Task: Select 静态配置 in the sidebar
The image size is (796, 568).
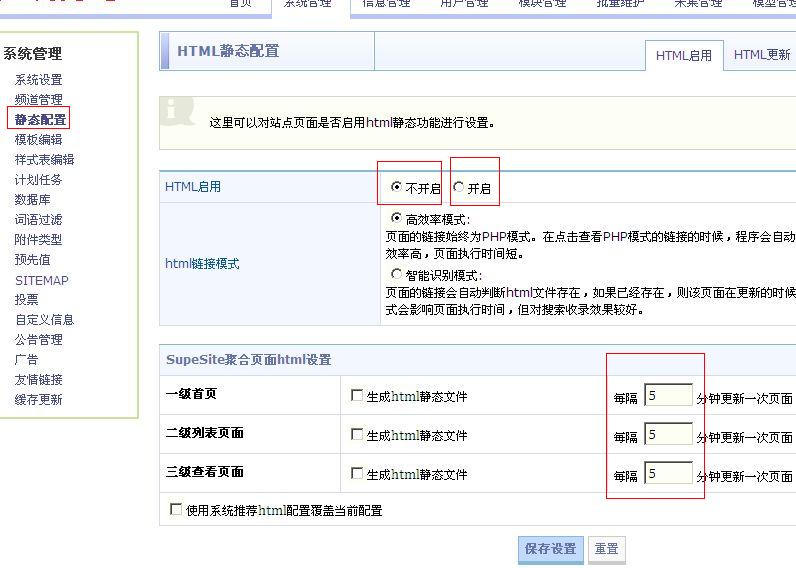Action: [40, 119]
